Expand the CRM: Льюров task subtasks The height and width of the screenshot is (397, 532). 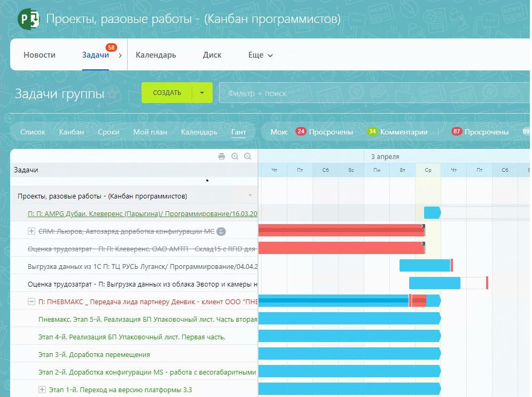31,231
